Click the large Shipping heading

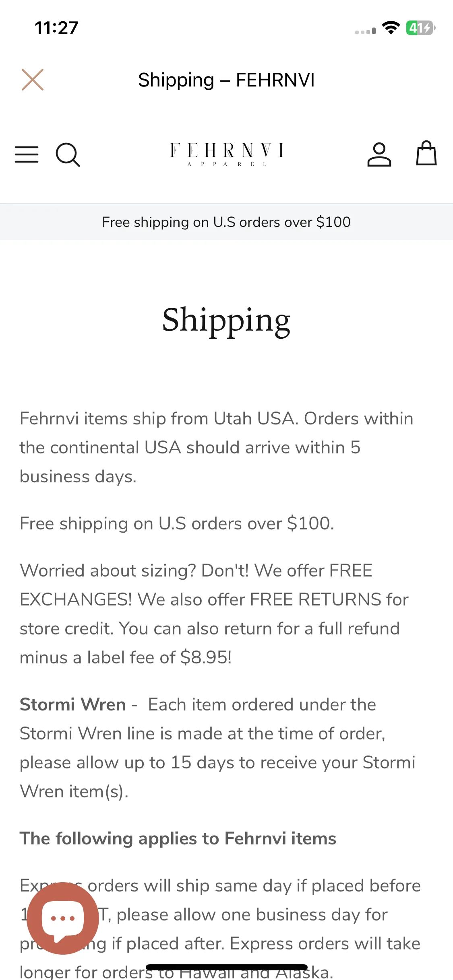pos(226,320)
